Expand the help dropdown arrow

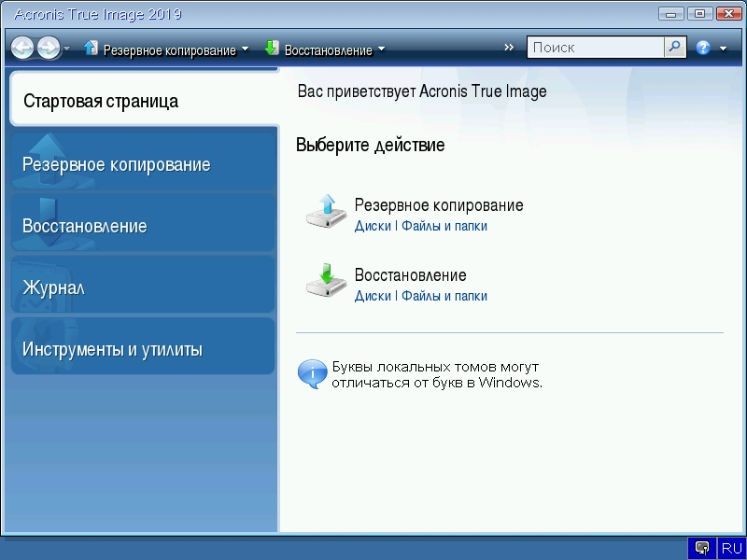click(723, 49)
